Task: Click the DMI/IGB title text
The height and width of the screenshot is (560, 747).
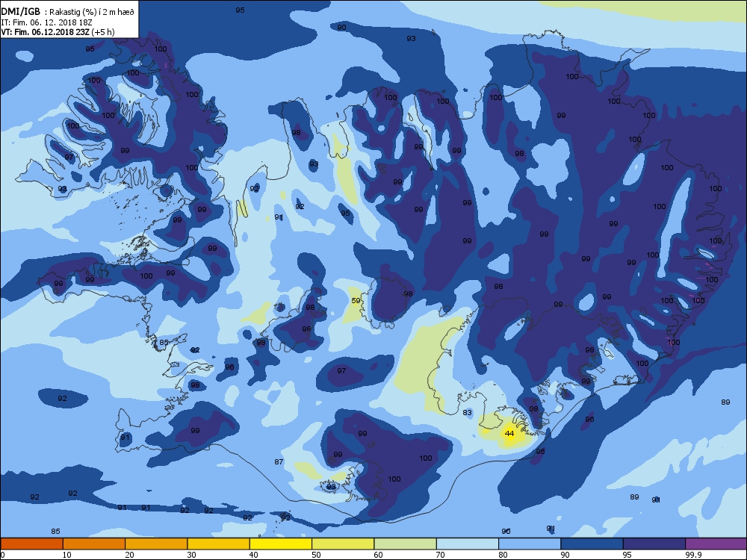Action: pos(20,11)
